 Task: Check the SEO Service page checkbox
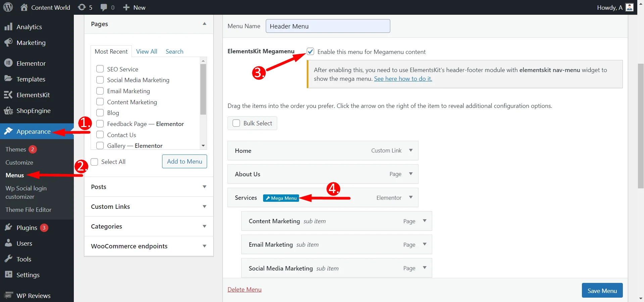pos(100,69)
